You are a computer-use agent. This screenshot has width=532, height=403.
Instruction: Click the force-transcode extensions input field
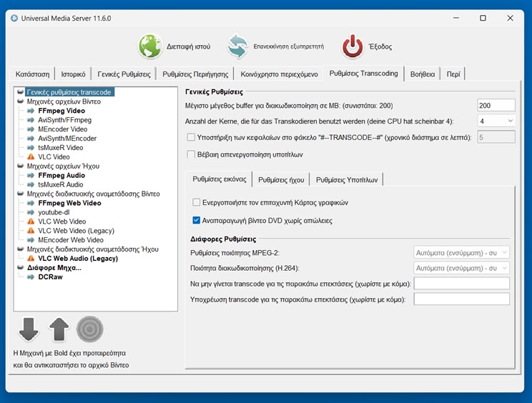point(461,299)
